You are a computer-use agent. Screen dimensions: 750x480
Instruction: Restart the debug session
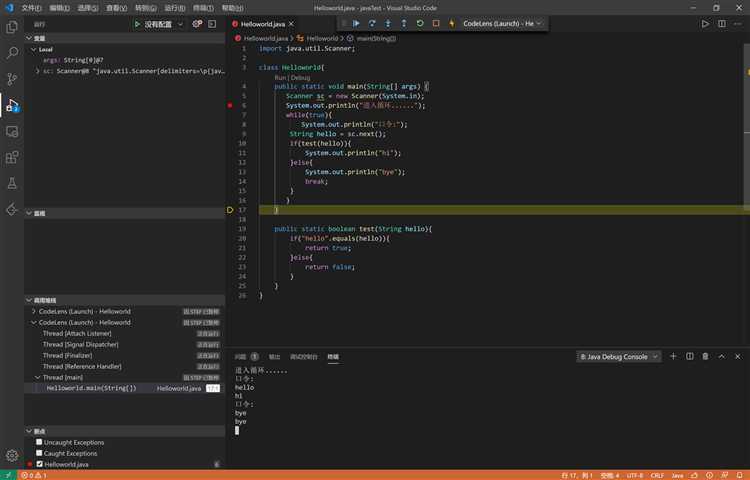420,23
